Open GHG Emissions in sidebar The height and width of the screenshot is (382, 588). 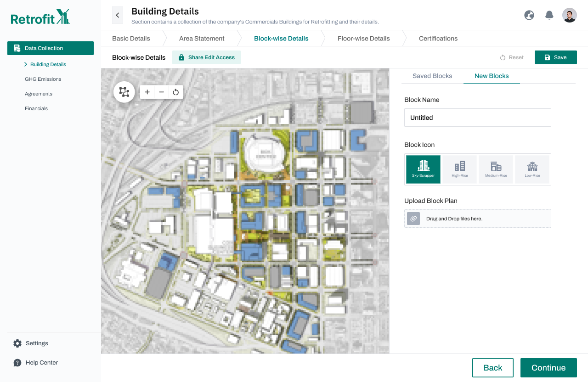tap(43, 79)
